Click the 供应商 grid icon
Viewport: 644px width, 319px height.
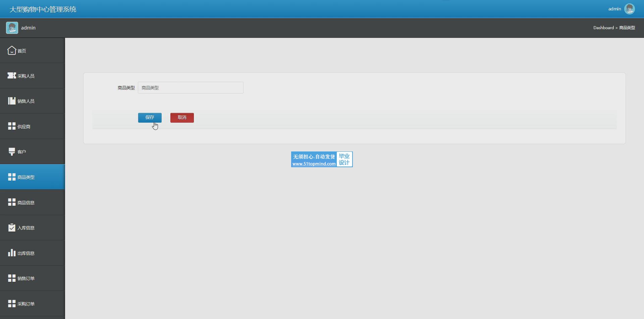[x=12, y=126]
